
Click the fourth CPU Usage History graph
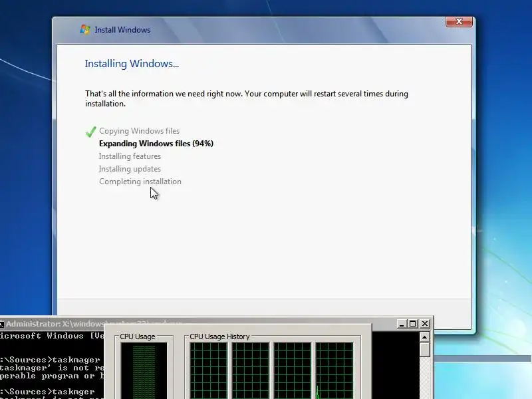click(334, 370)
